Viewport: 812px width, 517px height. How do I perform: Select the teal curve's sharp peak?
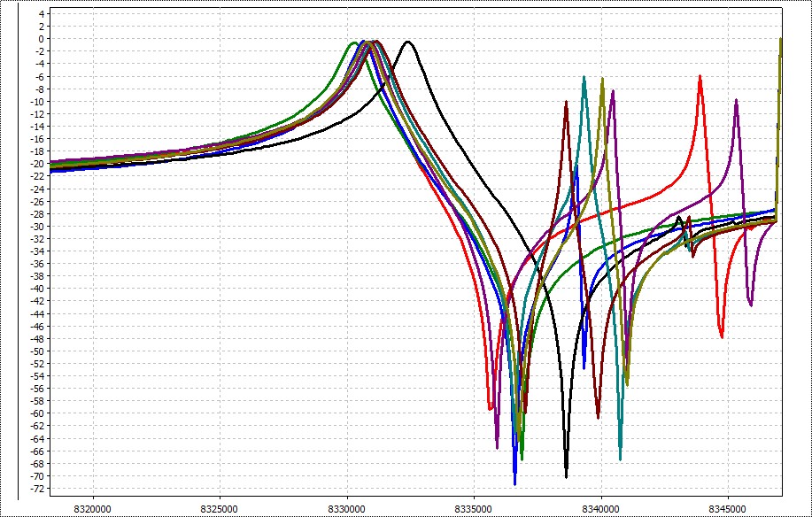[x=584, y=78]
